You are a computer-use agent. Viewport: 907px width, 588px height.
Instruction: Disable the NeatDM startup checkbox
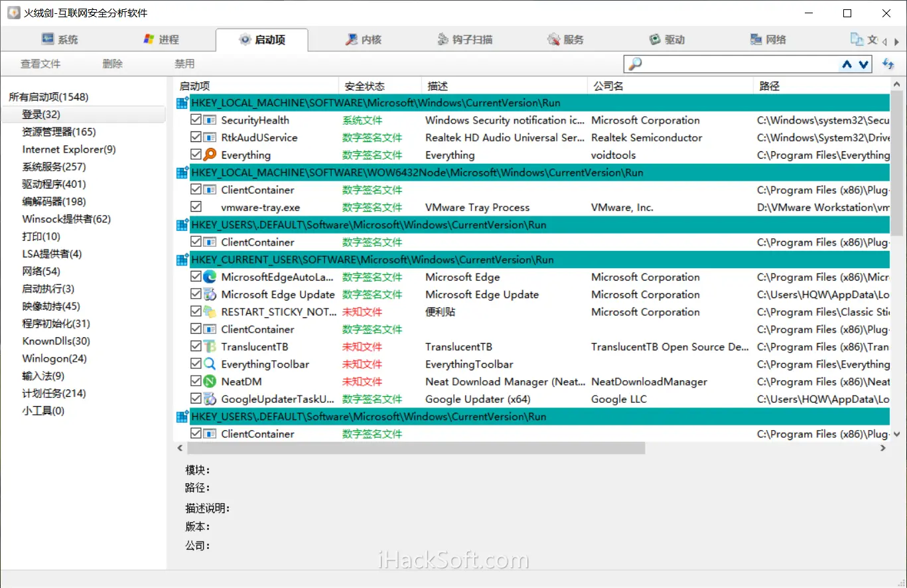pyautogui.click(x=196, y=382)
